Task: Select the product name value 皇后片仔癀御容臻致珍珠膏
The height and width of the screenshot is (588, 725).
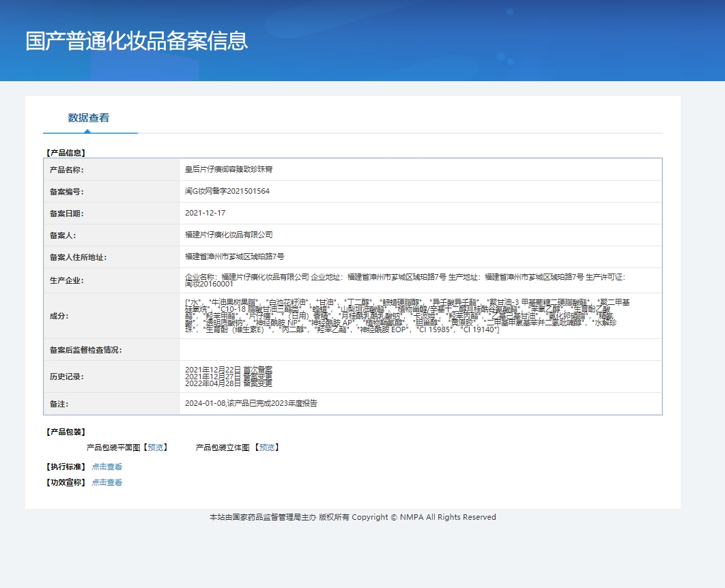Action: [229, 169]
